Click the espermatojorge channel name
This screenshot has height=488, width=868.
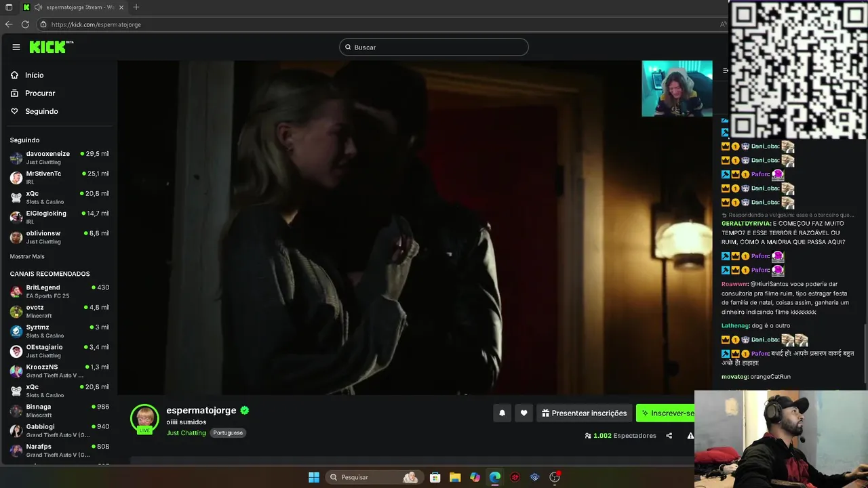(x=201, y=410)
